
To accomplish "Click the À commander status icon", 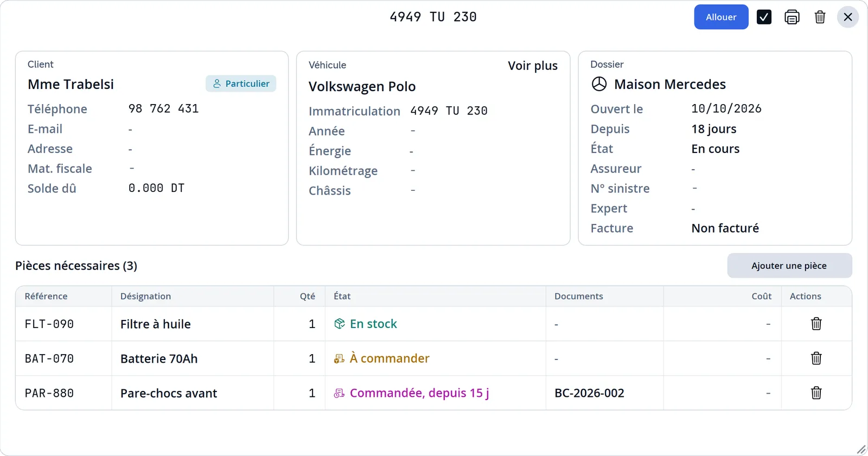I will [x=339, y=358].
